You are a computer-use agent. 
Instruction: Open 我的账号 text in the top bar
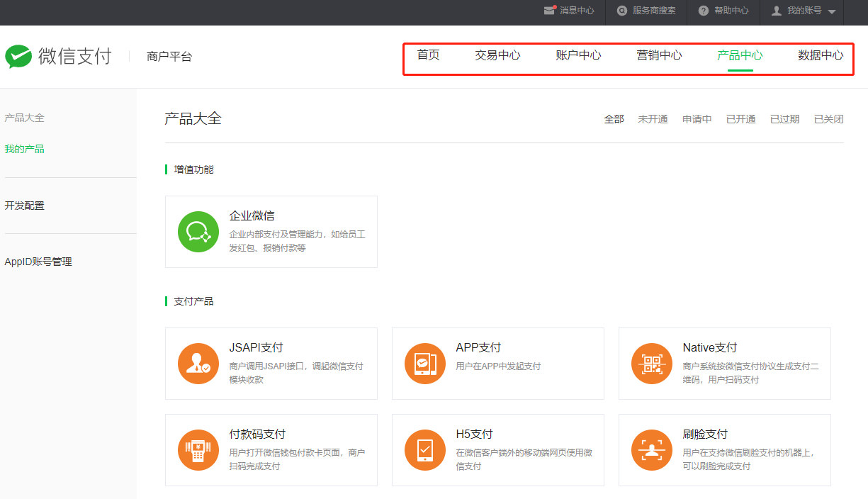tap(804, 11)
